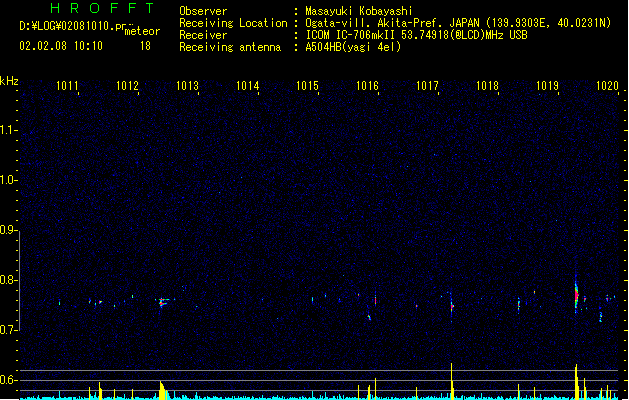Click time axis marker 1012

coord(127,86)
